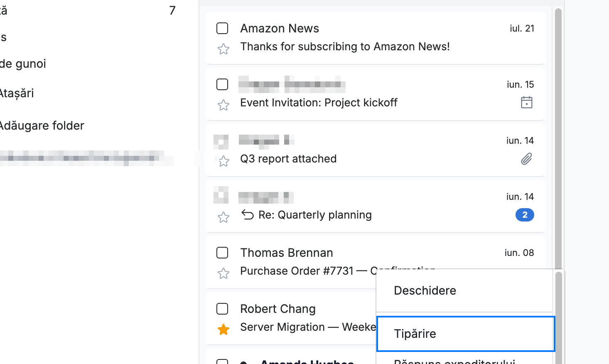
Task: Tick the checkbox on the Event Invitation email
Action: pyautogui.click(x=222, y=84)
